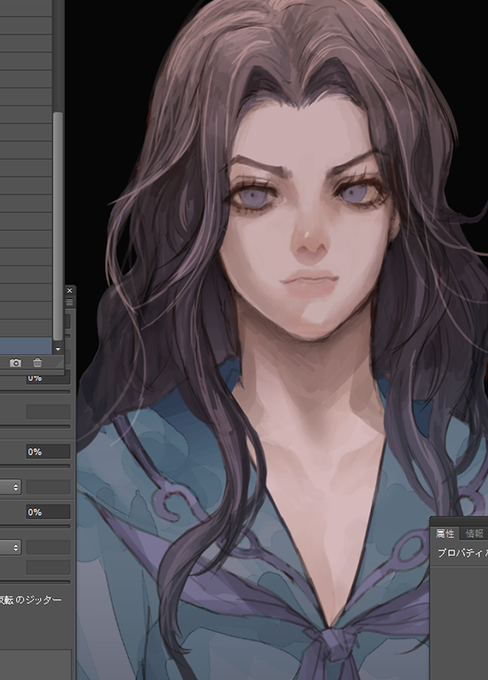
Task: Open the brush panel flyout menu icon
Action: coord(69,301)
